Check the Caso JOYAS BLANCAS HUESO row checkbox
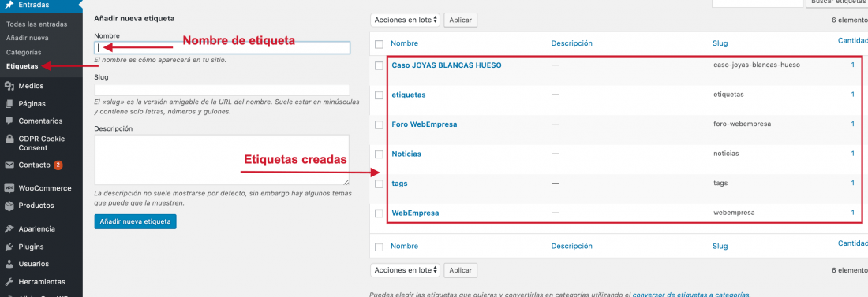Image resolution: width=868 pixels, height=297 pixels. point(380,65)
